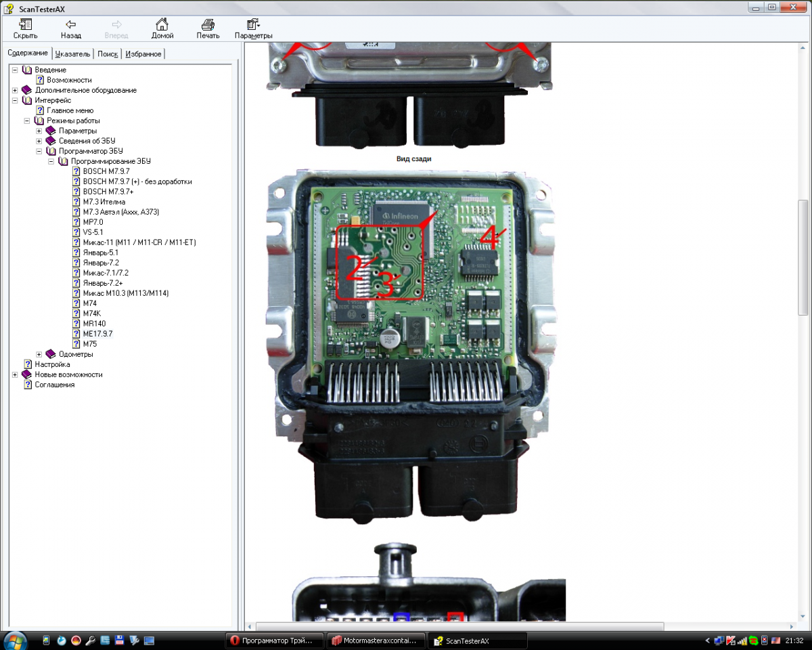Select the ME17.9.7 topic in the tree
The width and height of the screenshot is (812, 650).
coord(97,334)
